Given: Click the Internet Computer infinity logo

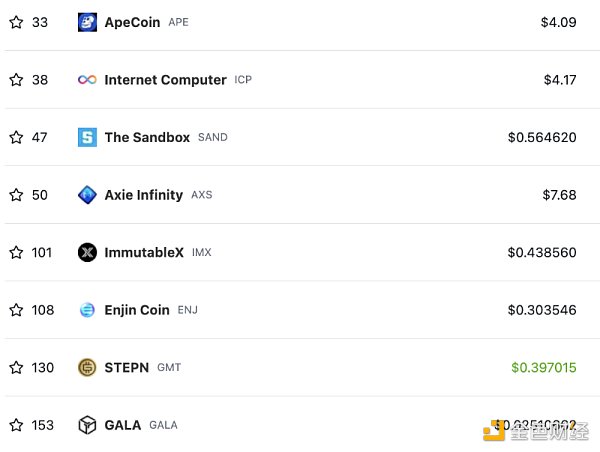Looking at the screenshot, I should click(x=87, y=80).
